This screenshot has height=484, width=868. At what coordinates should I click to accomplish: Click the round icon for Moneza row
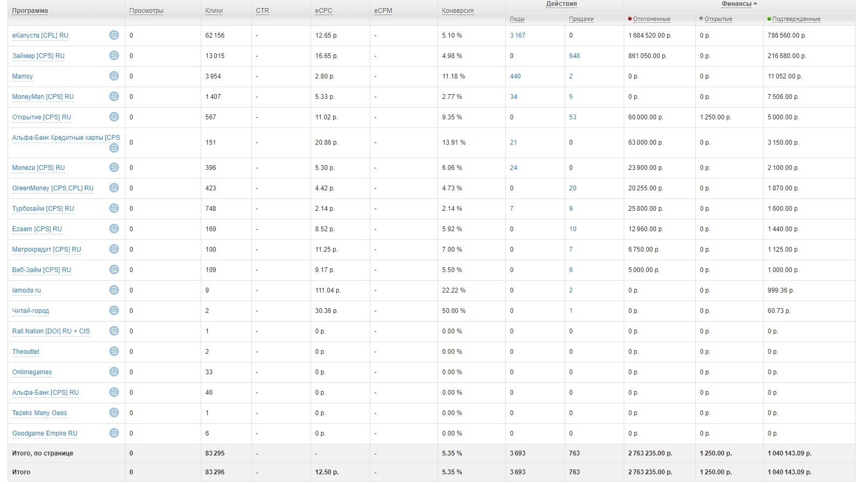coord(114,167)
